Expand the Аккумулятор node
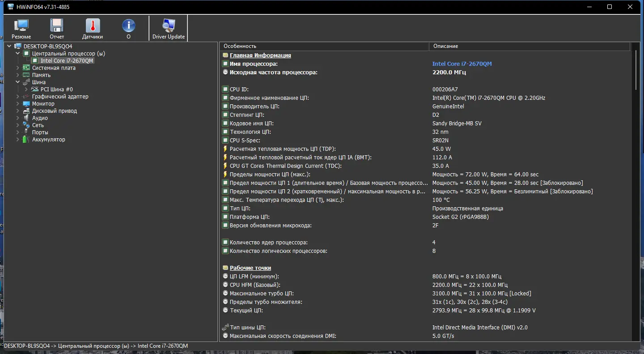The image size is (644, 354). pyautogui.click(x=18, y=140)
